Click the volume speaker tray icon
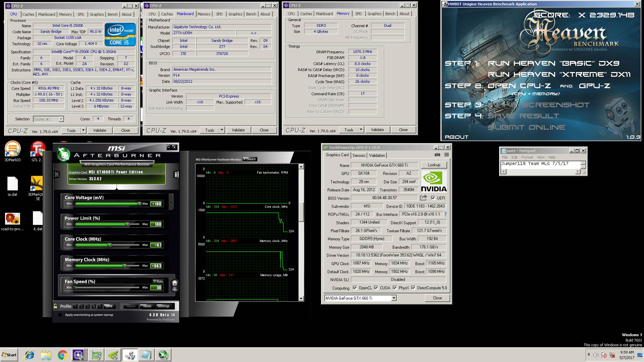Image resolution: width=644 pixels, height=362 pixels. click(x=596, y=355)
